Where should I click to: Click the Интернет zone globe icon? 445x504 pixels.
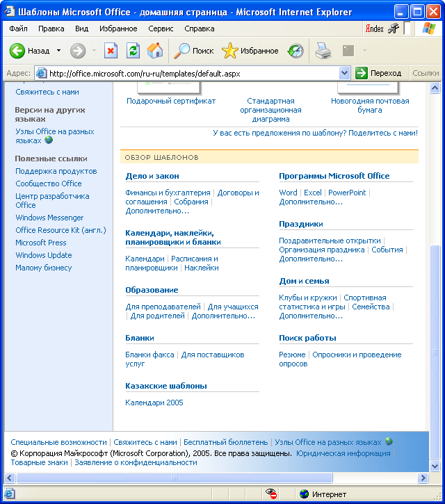pos(304,494)
